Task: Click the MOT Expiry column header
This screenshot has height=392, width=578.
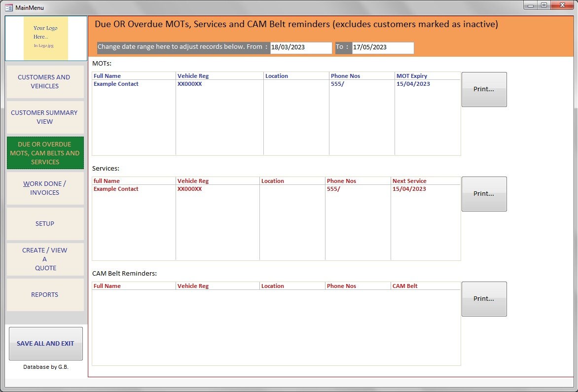Action: [x=411, y=75]
